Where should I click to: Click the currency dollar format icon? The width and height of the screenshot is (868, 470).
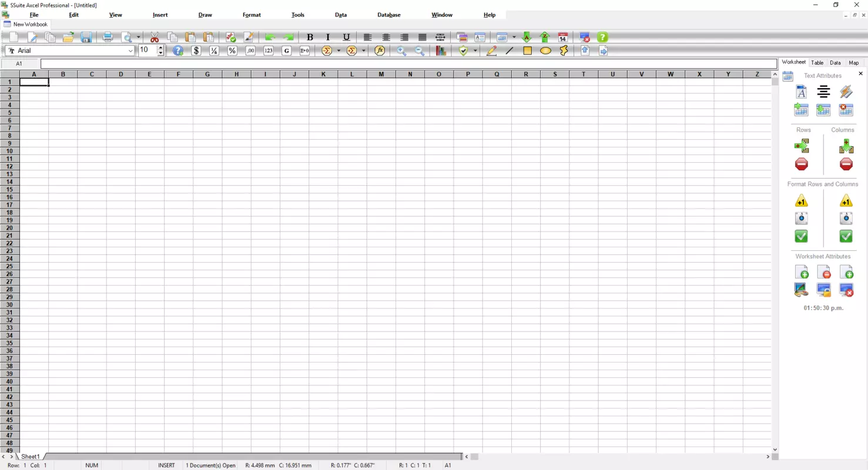click(196, 51)
